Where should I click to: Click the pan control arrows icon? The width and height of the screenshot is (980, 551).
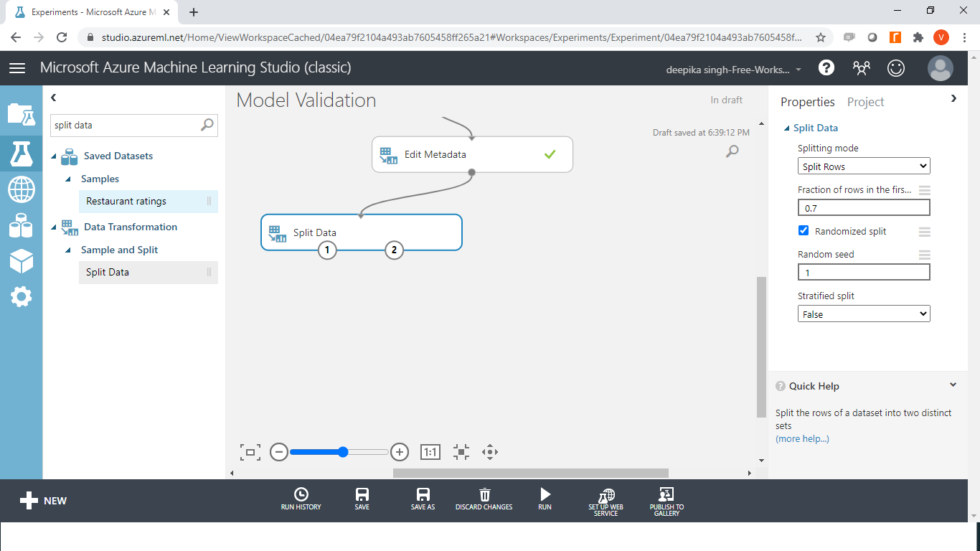(x=490, y=452)
